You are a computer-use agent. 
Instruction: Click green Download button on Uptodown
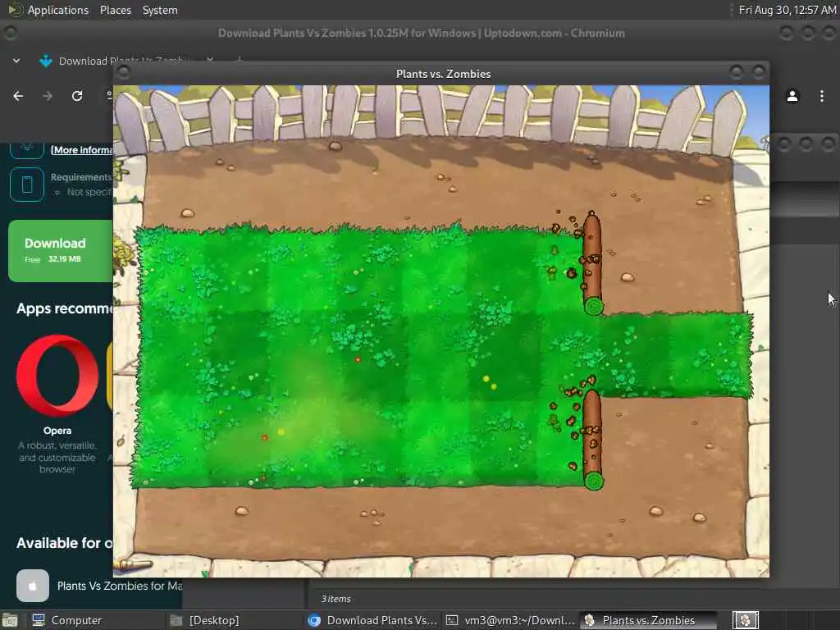[61, 250]
